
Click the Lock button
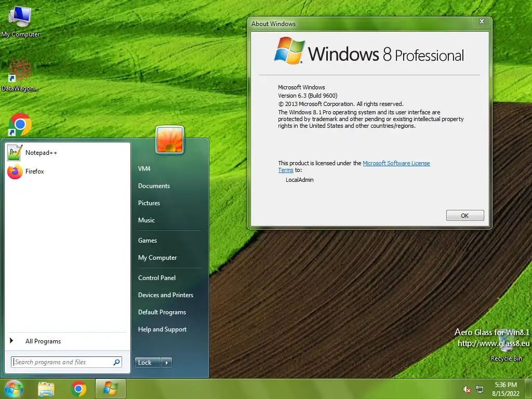pyautogui.click(x=148, y=362)
